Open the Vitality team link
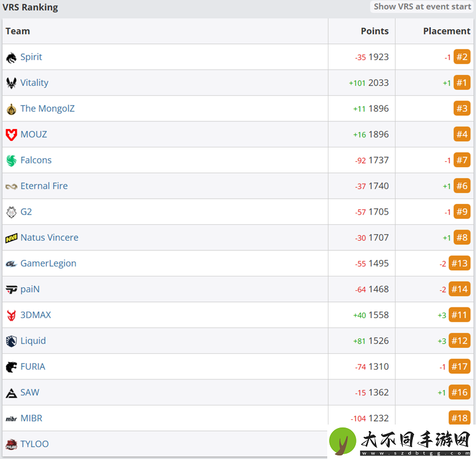This screenshot has height=459, width=476. coord(35,83)
